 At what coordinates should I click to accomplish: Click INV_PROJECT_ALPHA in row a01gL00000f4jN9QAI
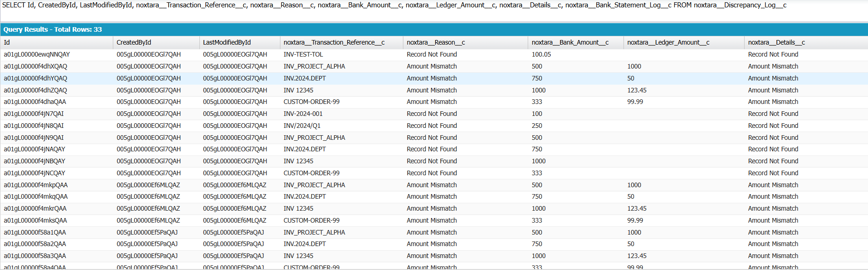pos(315,138)
